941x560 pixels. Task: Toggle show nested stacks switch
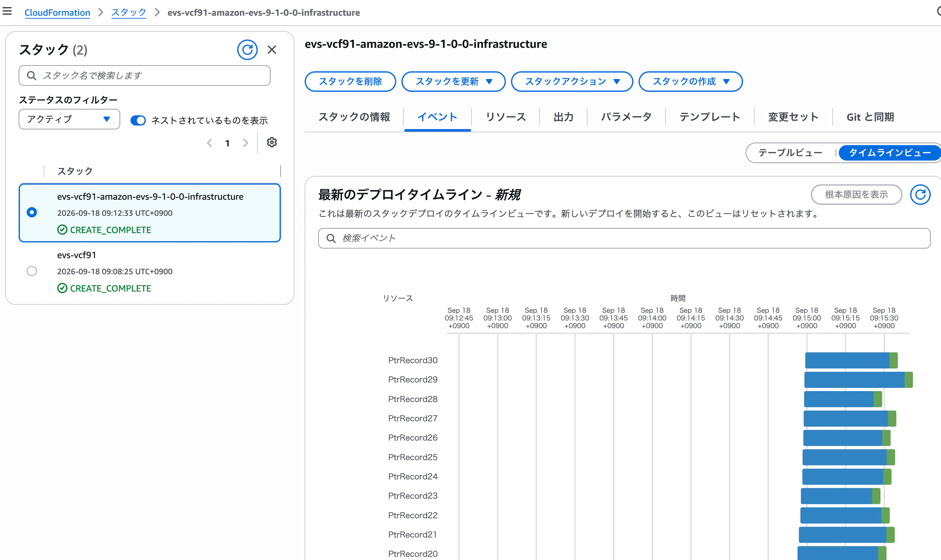138,120
